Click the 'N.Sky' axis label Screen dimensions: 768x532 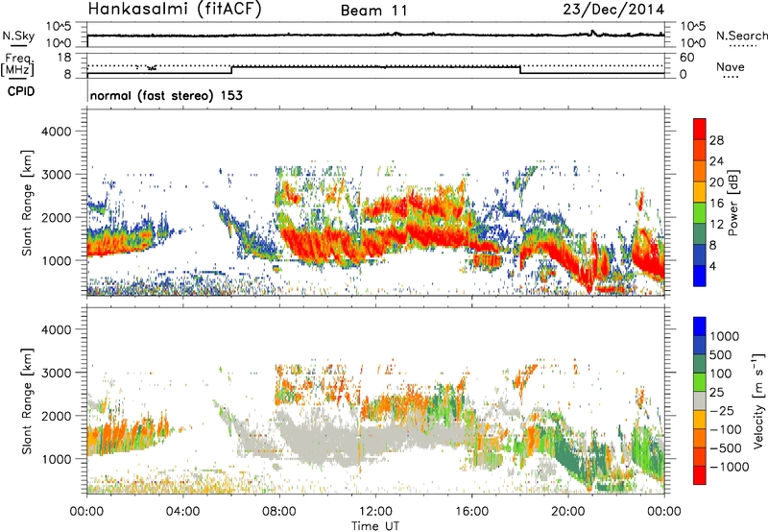tap(18, 36)
